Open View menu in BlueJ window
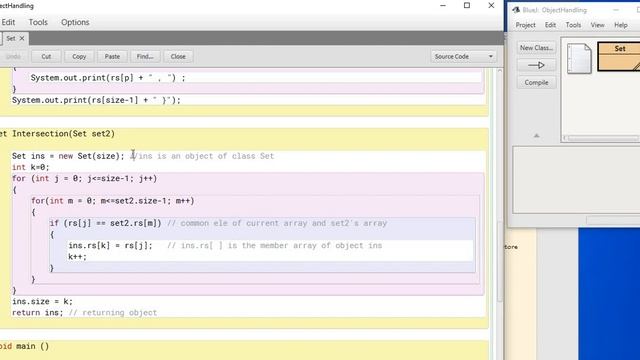Image resolution: width=640 pixels, height=360 pixels. click(597, 25)
